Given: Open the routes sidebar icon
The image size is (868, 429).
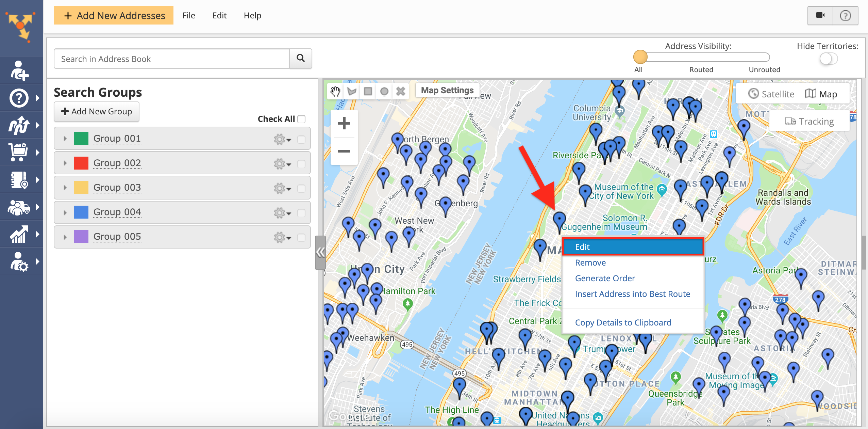Looking at the screenshot, I should pyautogui.click(x=19, y=125).
